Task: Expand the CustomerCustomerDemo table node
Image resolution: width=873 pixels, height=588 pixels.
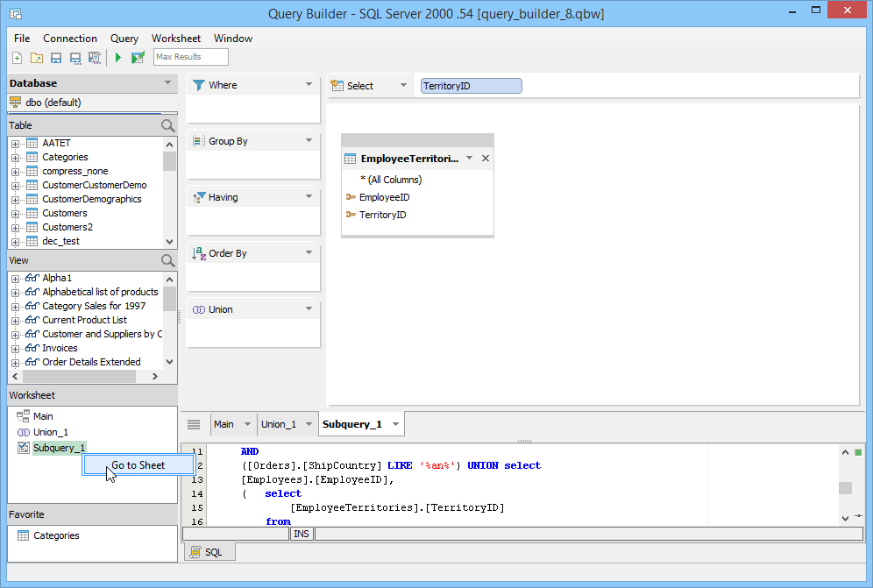Action: (x=16, y=186)
